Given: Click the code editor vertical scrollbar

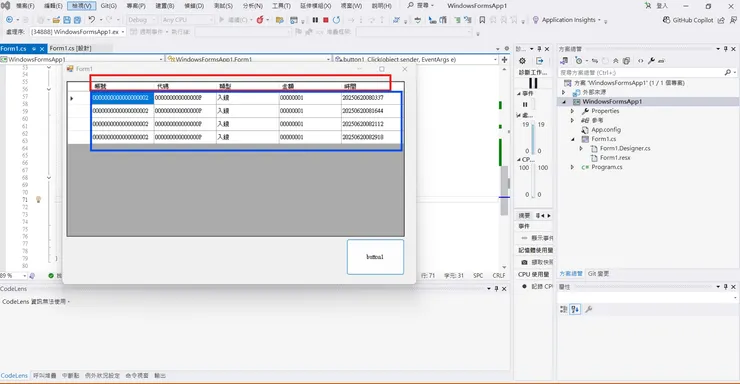Looking at the screenshot, I should tap(505, 190).
